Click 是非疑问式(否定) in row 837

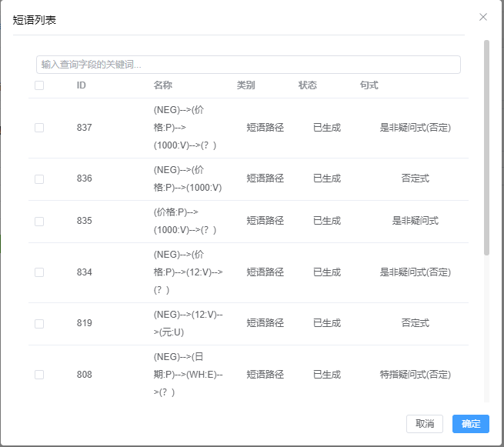pyautogui.click(x=416, y=128)
